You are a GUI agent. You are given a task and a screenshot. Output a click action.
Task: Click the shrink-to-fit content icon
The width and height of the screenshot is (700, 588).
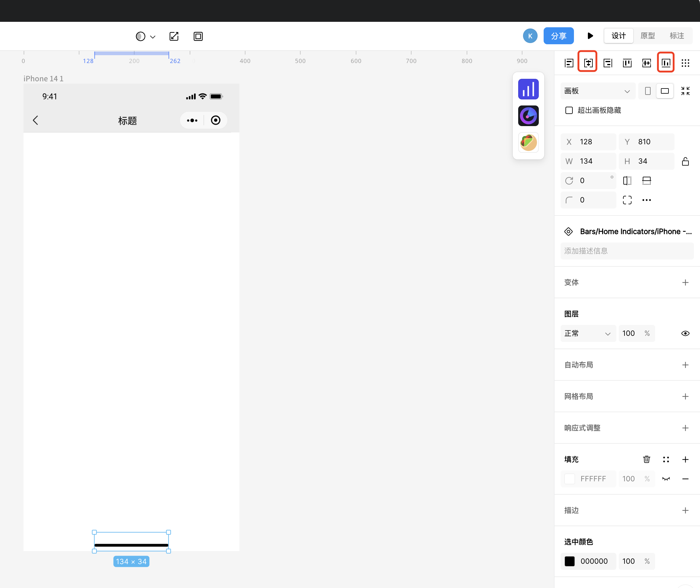[x=685, y=91]
